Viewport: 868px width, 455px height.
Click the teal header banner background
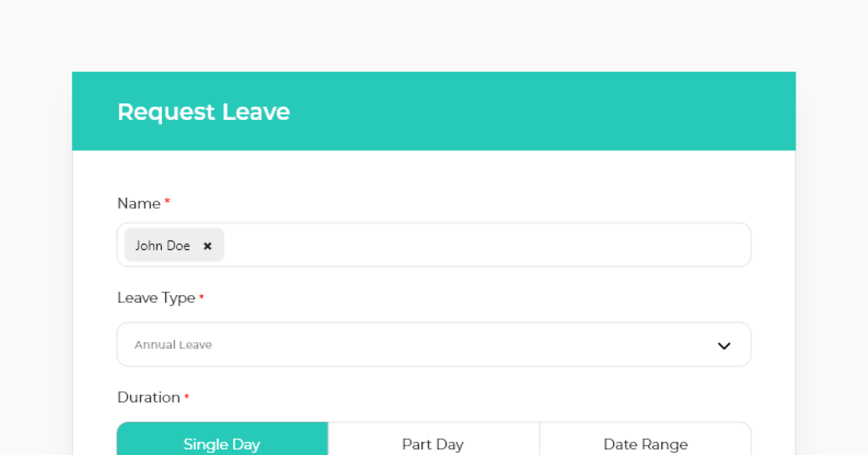pyautogui.click(x=538, y=111)
